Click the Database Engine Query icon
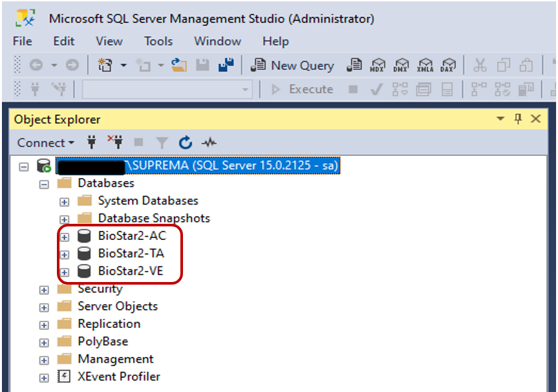The image size is (558, 392). 354,65
